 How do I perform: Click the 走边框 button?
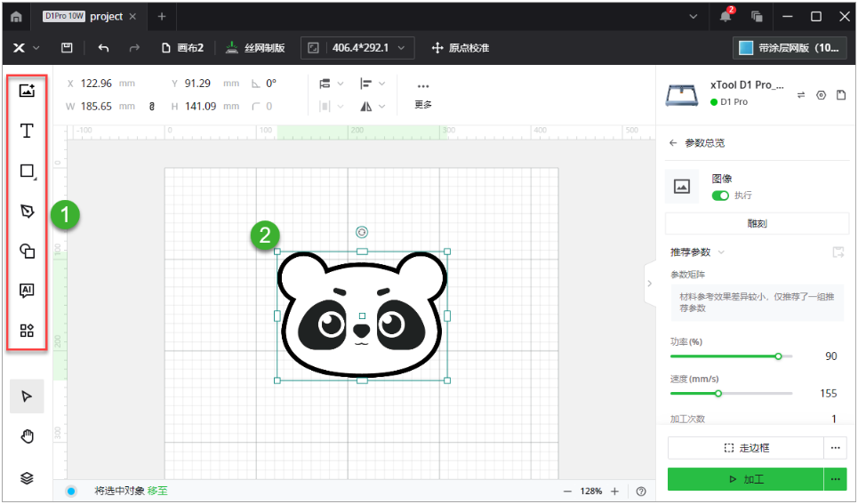(745, 448)
